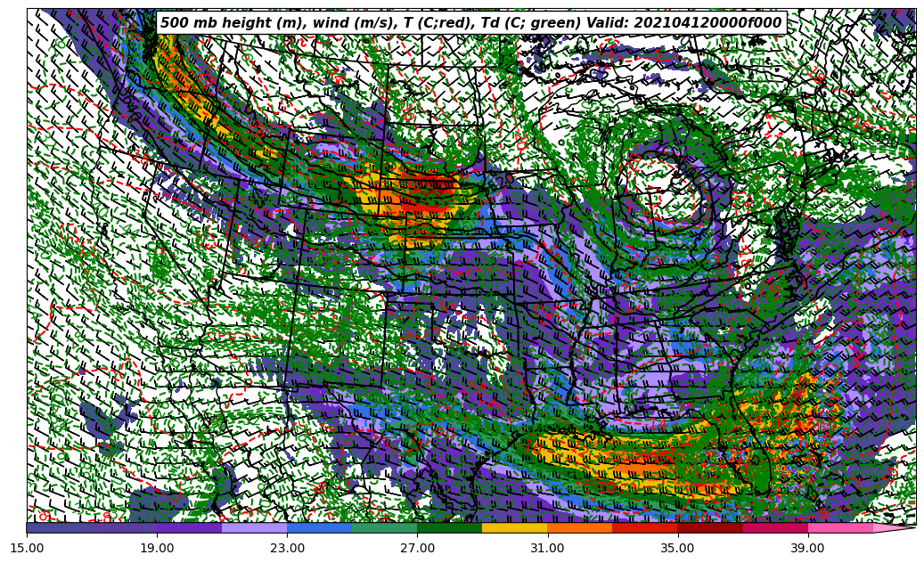Pick the crimson colorbar segment before 39.00

(x=775, y=527)
